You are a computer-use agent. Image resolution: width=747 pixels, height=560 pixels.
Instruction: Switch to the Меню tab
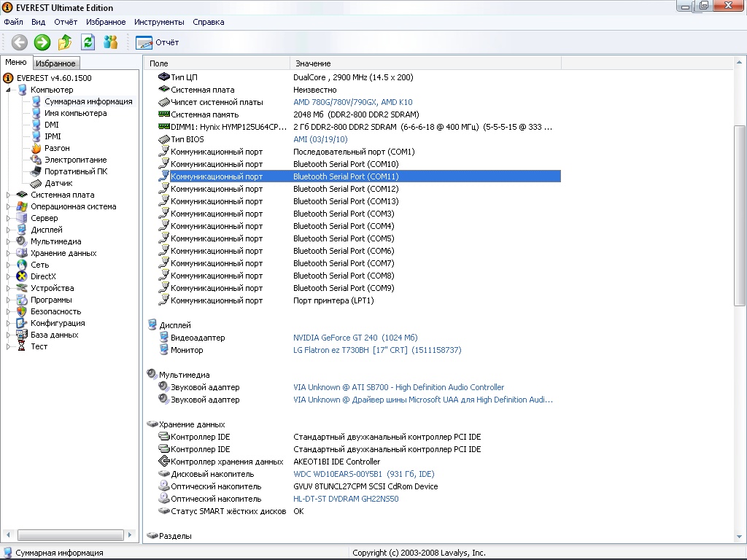tap(16, 63)
